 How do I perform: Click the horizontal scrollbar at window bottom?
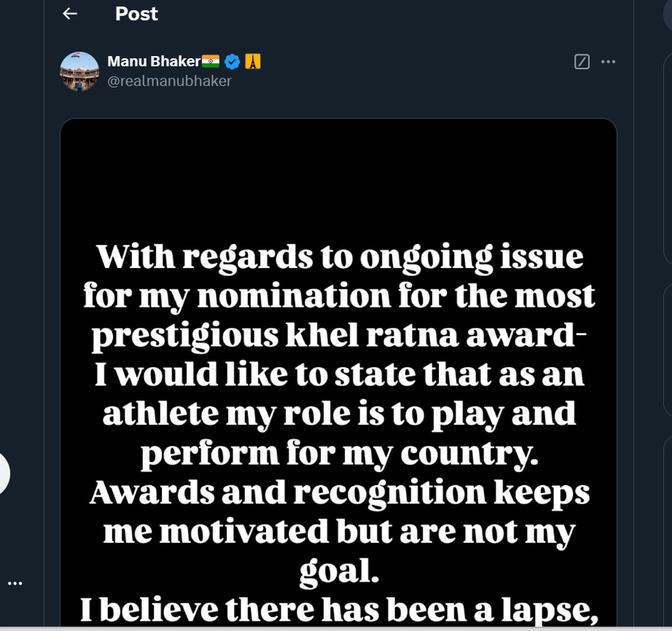pos(335,627)
